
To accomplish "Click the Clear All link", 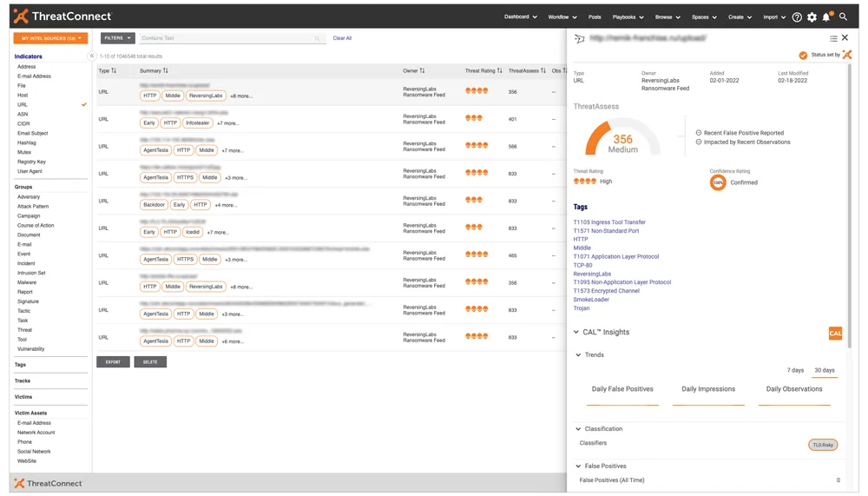I will (342, 38).
